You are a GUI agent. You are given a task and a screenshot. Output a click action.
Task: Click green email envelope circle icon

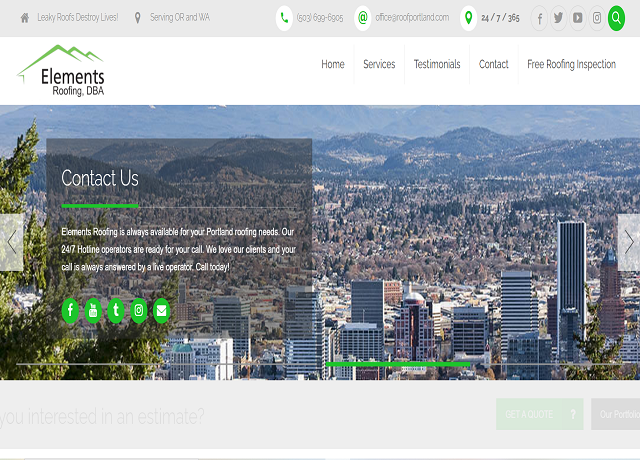point(161,310)
